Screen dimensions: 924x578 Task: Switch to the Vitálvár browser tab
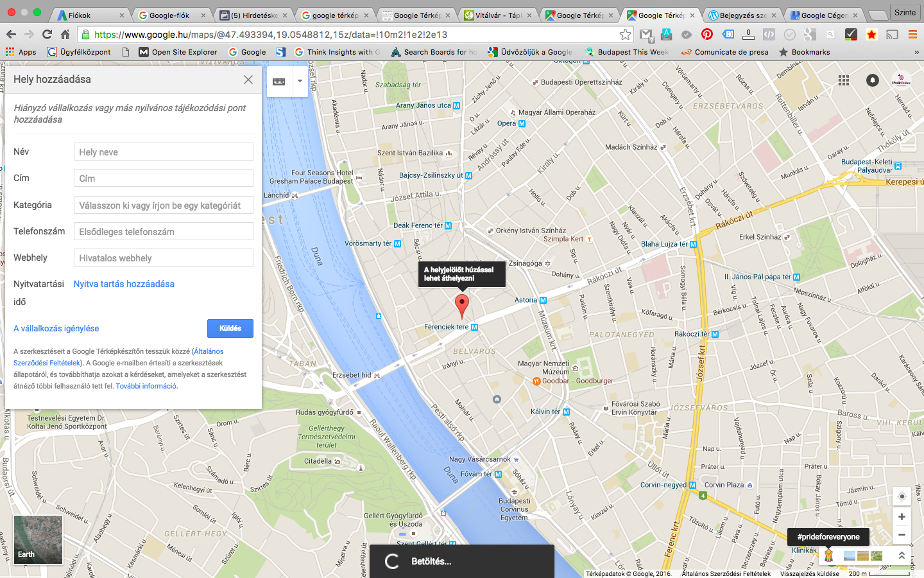[x=497, y=15]
